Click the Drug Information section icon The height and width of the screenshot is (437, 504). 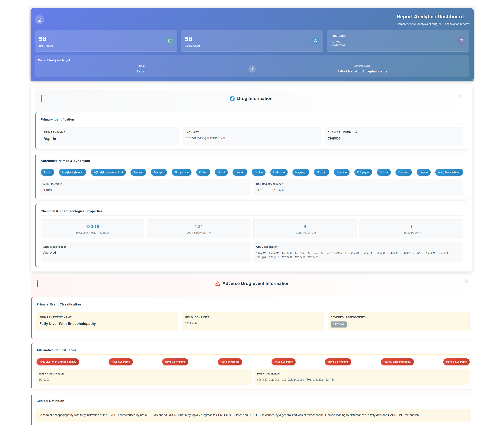232,99
